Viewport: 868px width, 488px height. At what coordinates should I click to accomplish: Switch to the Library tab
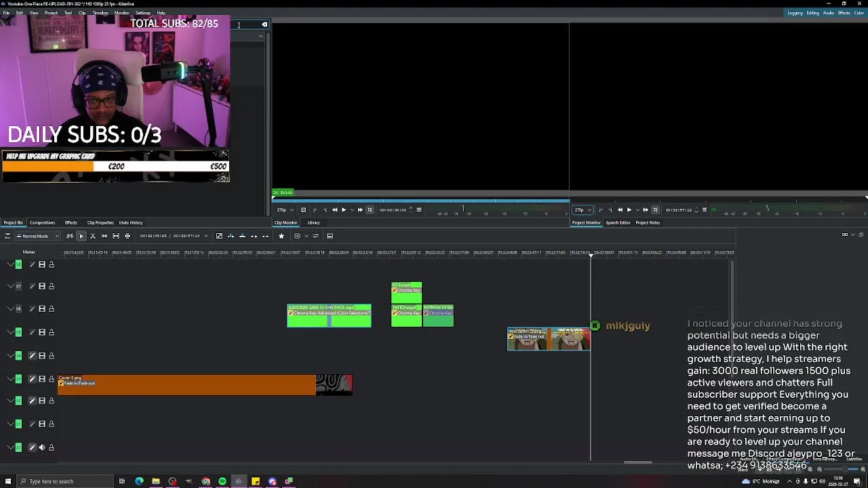tap(313, 222)
